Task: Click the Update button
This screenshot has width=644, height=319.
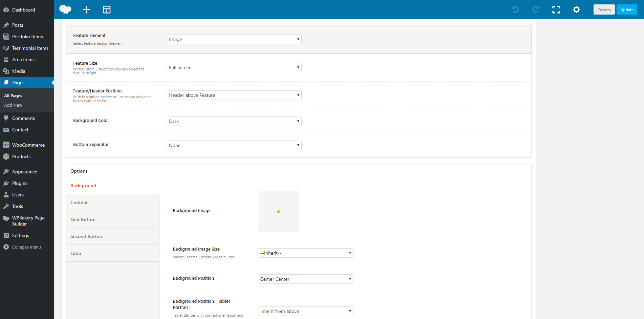Action: click(627, 9)
